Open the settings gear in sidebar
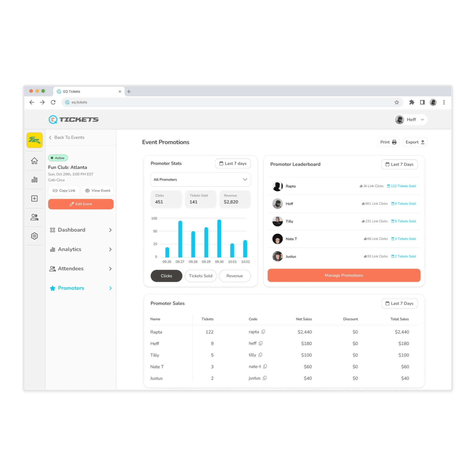This screenshot has width=476, height=476. pyautogui.click(x=34, y=236)
